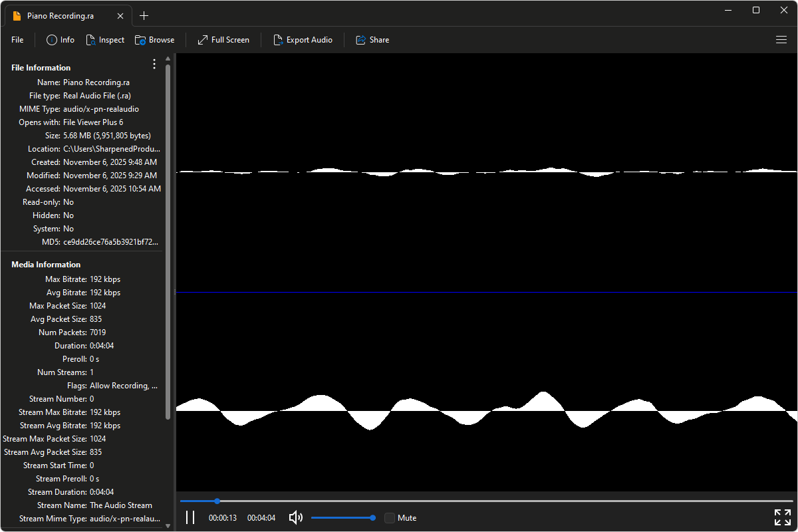Expand player with bottom-right fullscreen icon
The height and width of the screenshot is (532, 798).
(782, 517)
